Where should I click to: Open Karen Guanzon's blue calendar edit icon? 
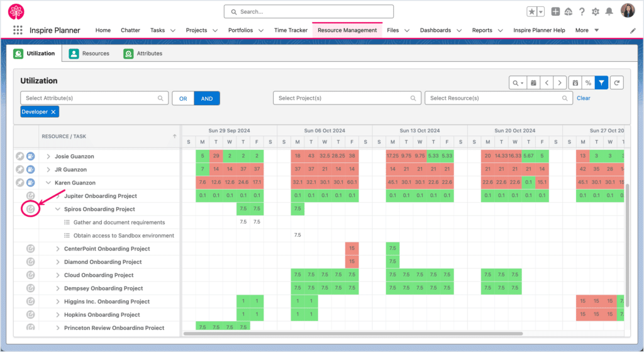point(30,183)
